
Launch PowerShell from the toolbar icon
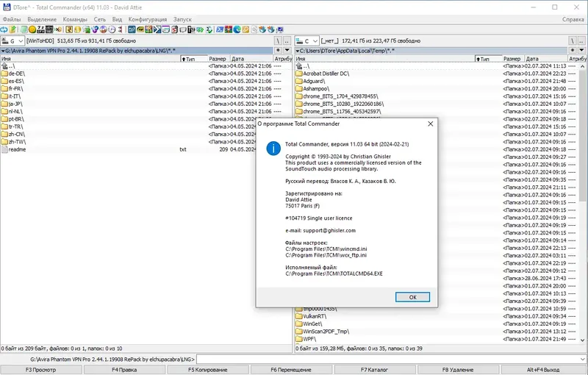219,29
